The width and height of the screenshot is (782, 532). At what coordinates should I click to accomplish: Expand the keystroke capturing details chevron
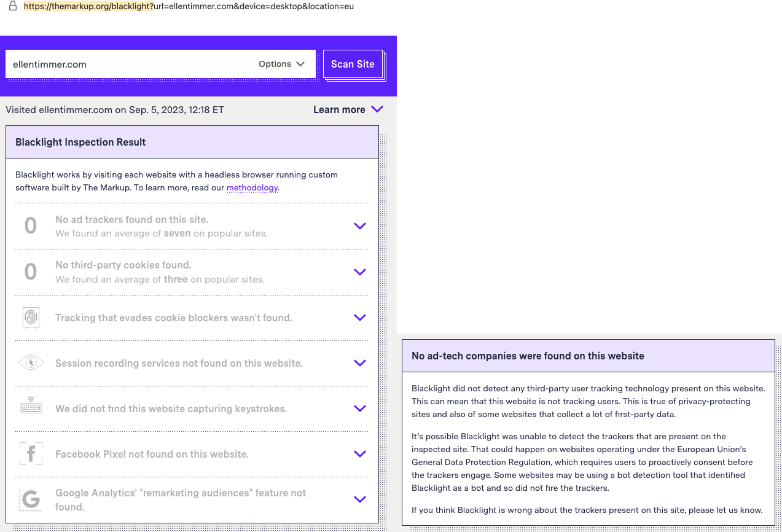pyautogui.click(x=360, y=409)
